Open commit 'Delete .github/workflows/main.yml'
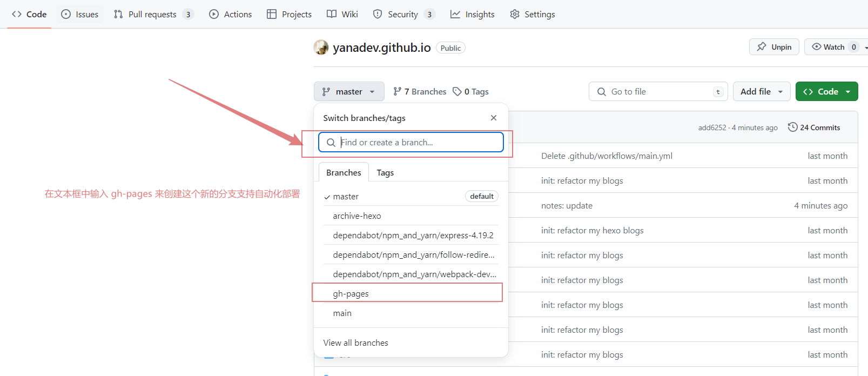 pos(607,156)
